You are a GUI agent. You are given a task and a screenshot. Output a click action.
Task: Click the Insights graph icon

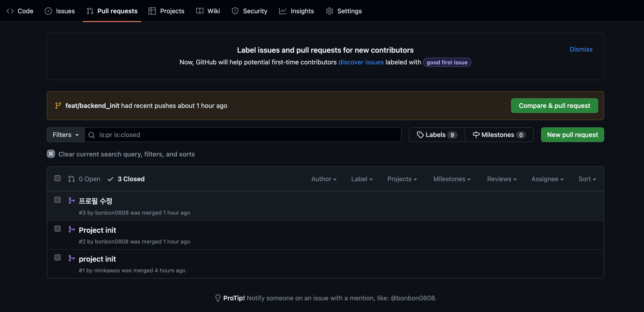283,11
